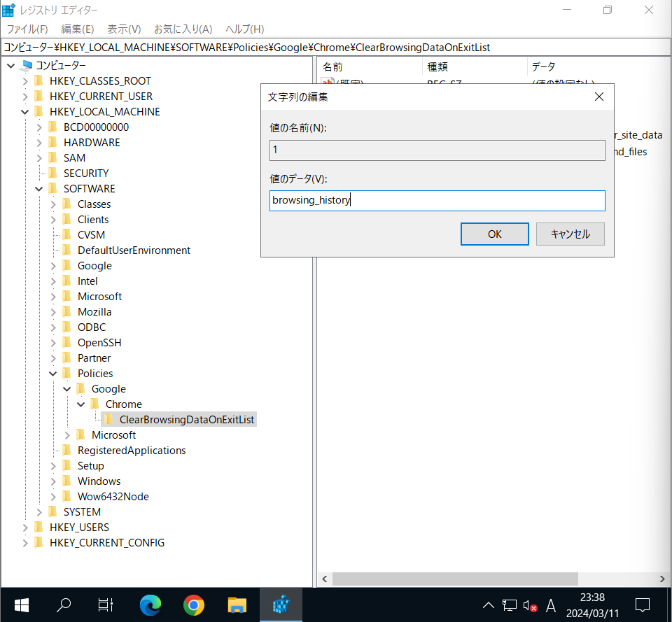This screenshot has height=622, width=672.
Task: Click the HKEY_CLASSES_ROOT folder icon
Action: [39, 81]
